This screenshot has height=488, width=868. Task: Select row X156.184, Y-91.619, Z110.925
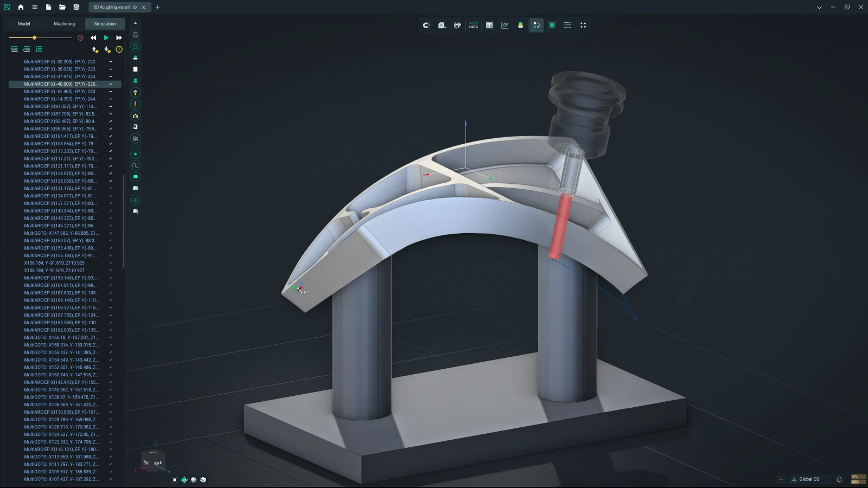click(x=65, y=263)
